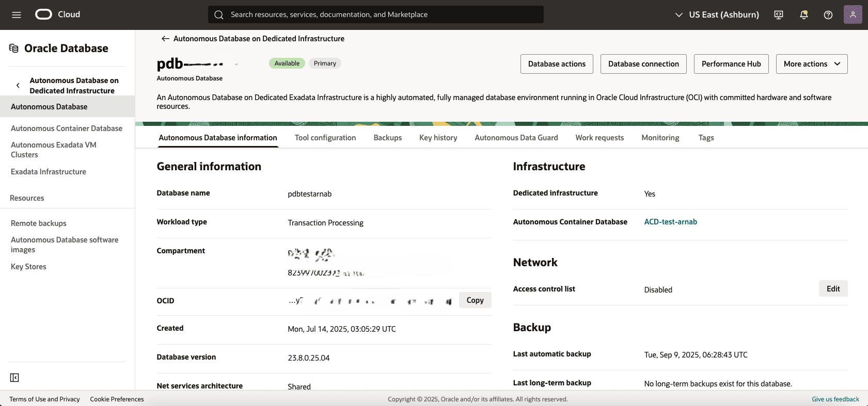Screen dimensions: 868x406
Task: Select the Key history tab
Action: (438, 138)
